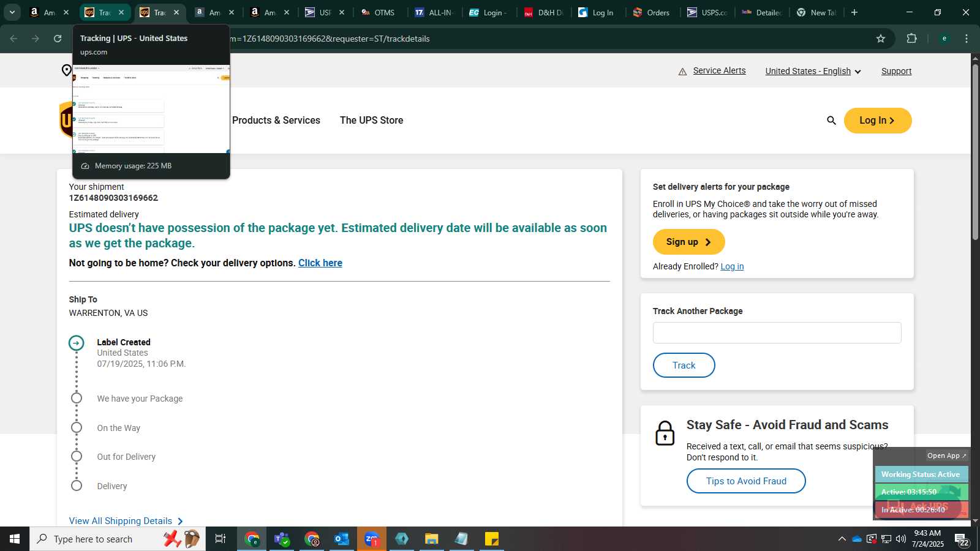Switch to the Detailed tab
Screen dimensions: 980x551
pos(763,12)
